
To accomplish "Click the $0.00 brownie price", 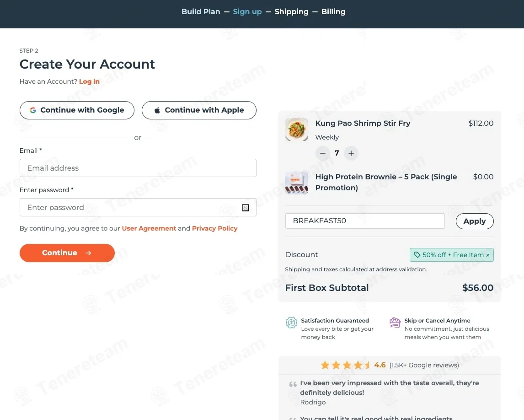I will [x=483, y=177].
